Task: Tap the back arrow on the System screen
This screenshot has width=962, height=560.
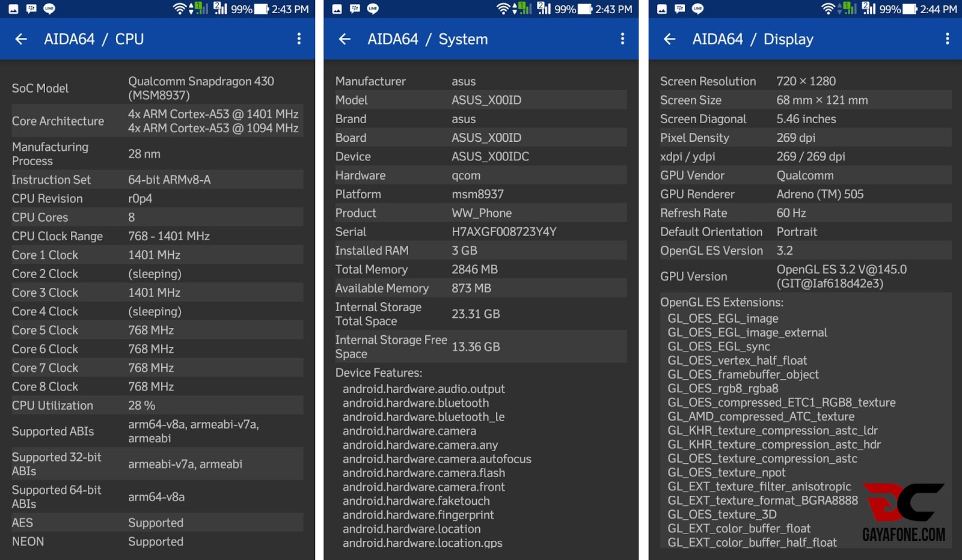Action: 345,39
